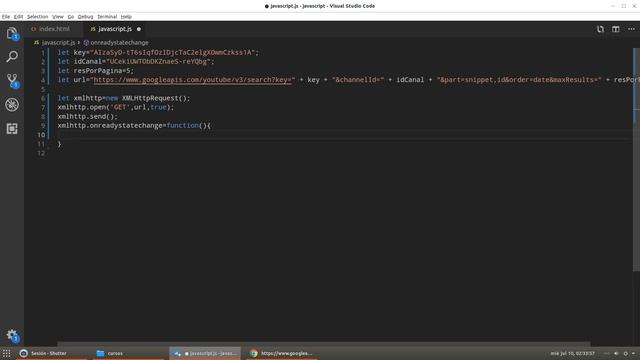Open the Debug view in activity bar

(x=12, y=105)
